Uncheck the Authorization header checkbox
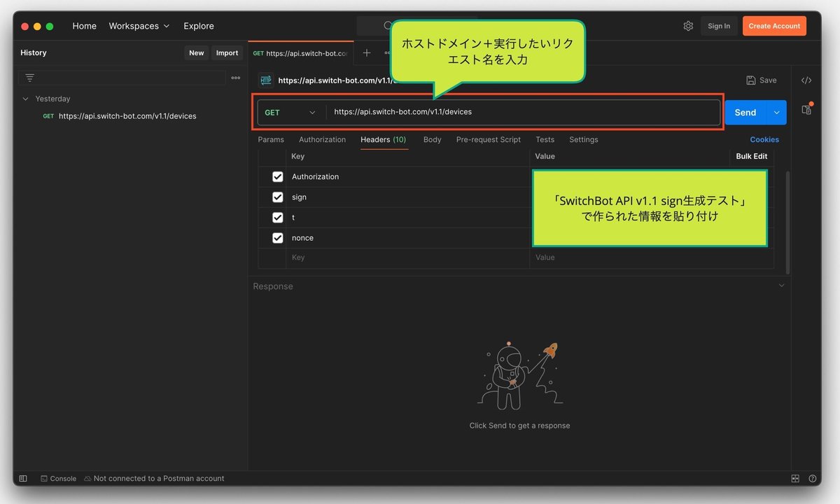The width and height of the screenshot is (840, 504). click(x=278, y=176)
